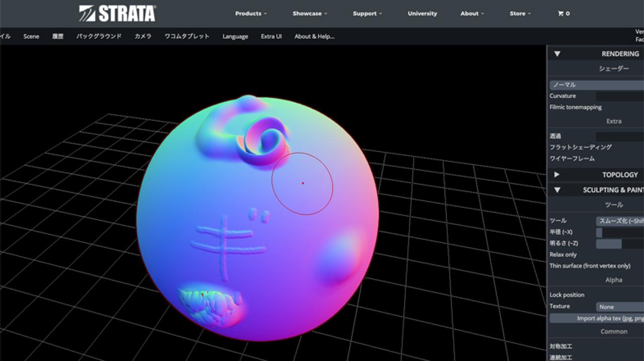Toggle Relax only option
The image size is (644, 361).
point(563,255)
